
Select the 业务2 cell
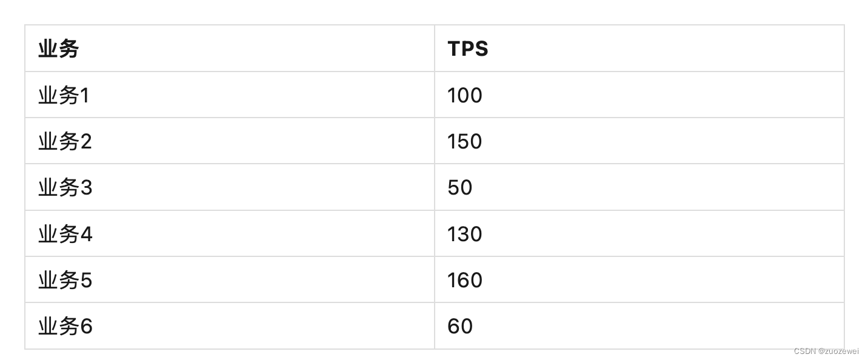click(x=65, y=141)
